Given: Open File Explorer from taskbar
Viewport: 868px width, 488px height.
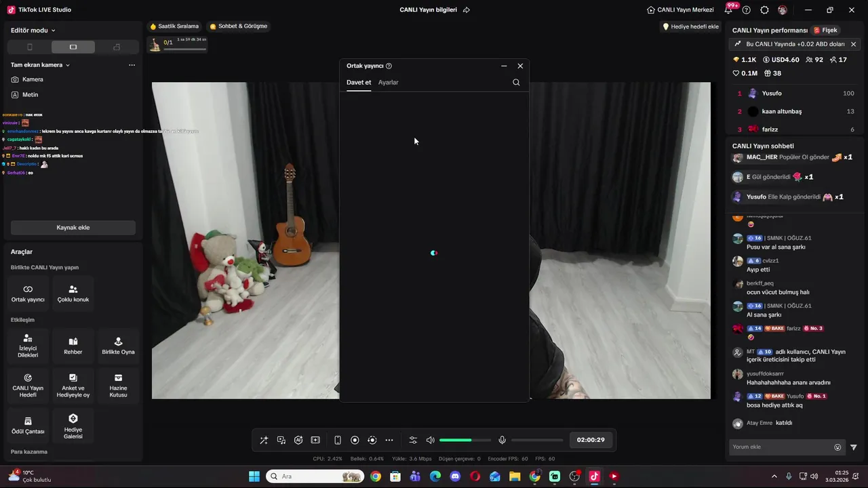Looking at the screenshot, I should click(x=515, y=476).
